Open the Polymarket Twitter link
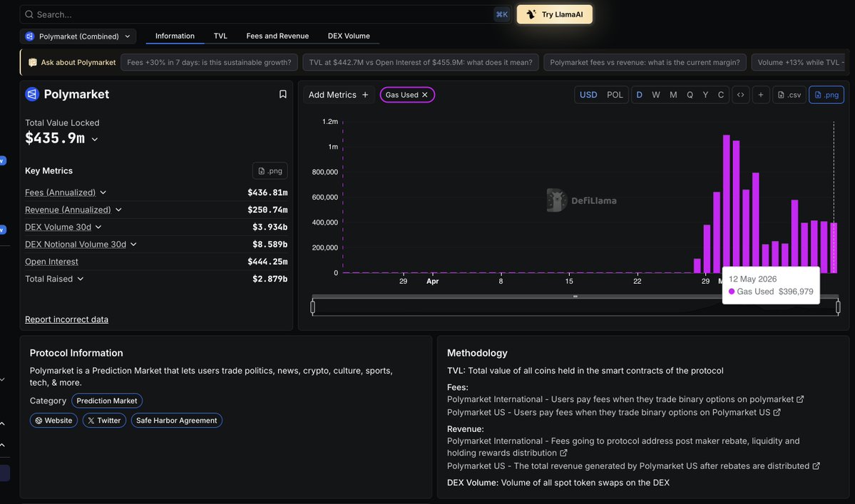 coord(104,420)
